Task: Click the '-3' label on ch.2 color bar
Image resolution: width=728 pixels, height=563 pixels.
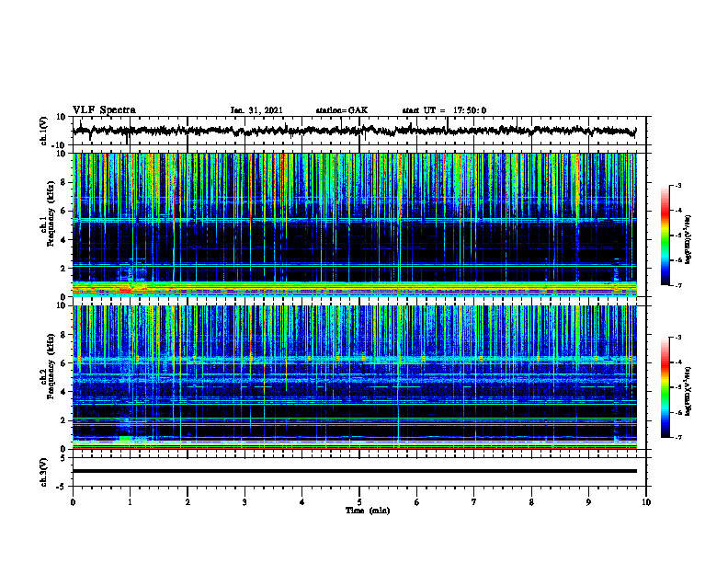Action: pos(678,338)
